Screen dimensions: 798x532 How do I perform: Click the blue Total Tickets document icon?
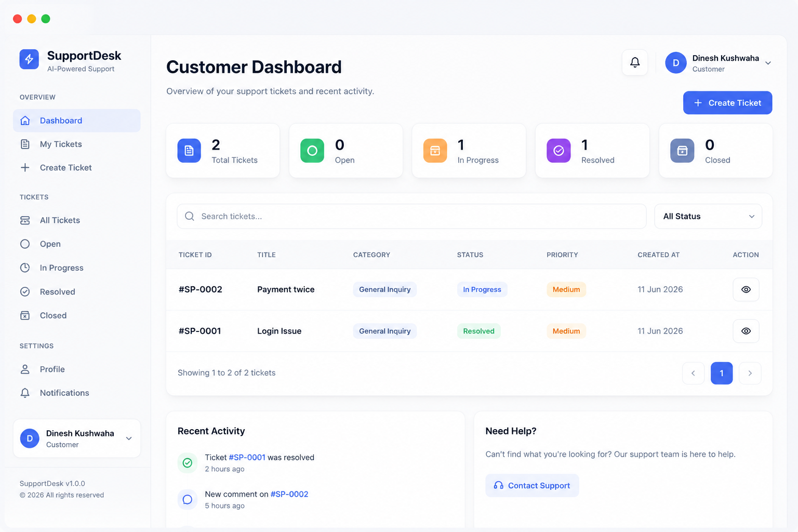tap(189, 151)
